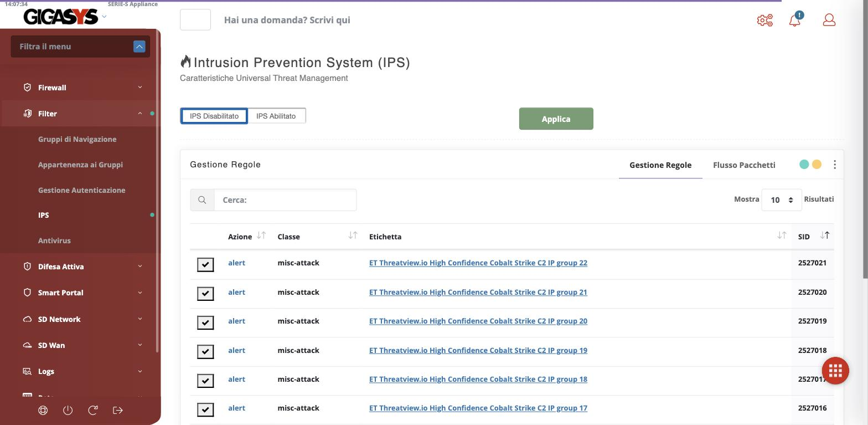Expand the SD Network chevron
The image size is (868, 425).
click(140, 319)
